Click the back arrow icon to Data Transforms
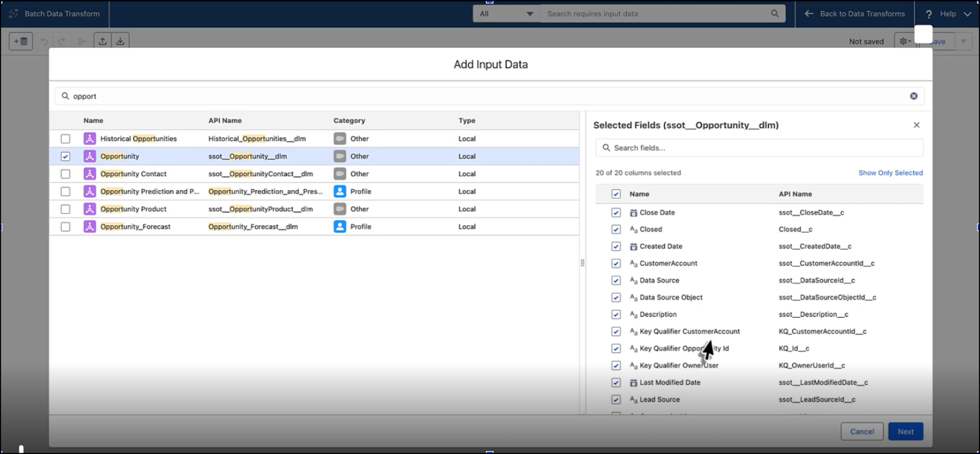The height and width of the screenshot is (454, 980). pos(809,14)
